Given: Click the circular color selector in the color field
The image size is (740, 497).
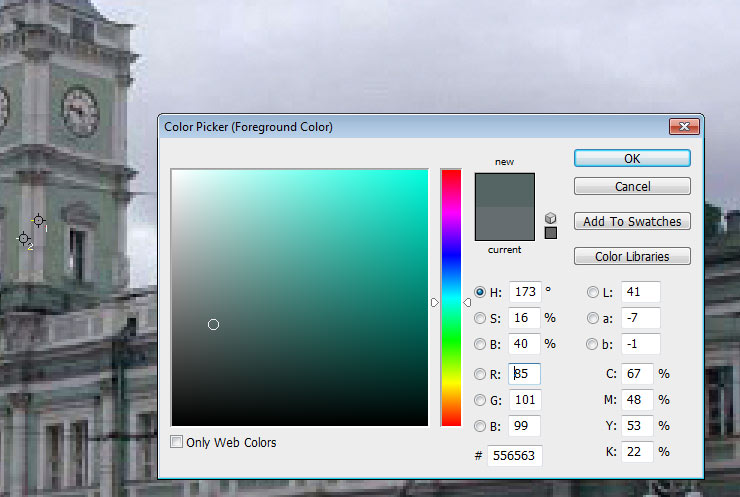Looking at the screenshot, I should point(213,324).
